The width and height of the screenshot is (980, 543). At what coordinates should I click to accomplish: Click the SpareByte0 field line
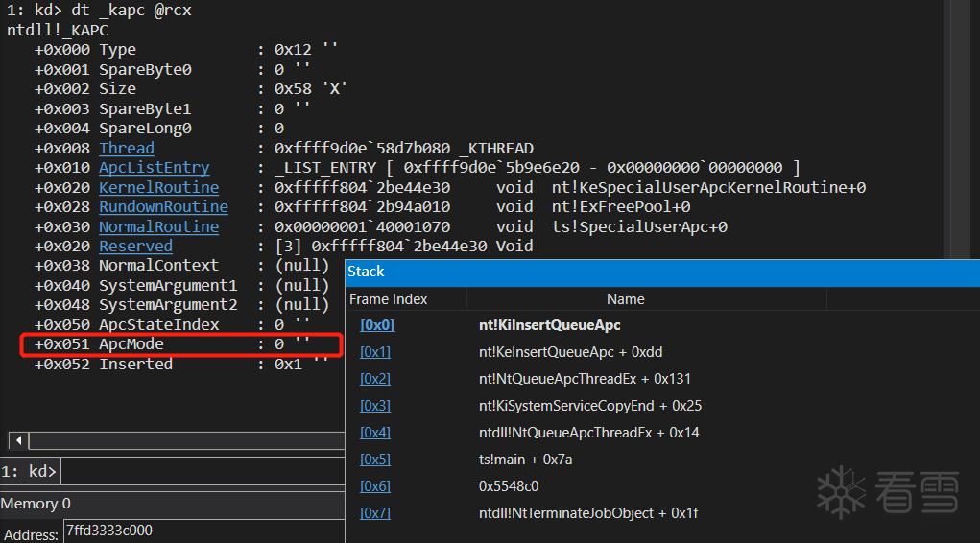coord(172,69)
